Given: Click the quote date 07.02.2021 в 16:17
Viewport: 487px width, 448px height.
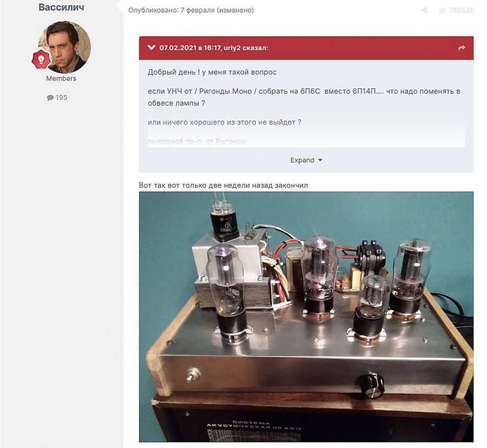Looking at the screenshot, I should tap(190, 48).
